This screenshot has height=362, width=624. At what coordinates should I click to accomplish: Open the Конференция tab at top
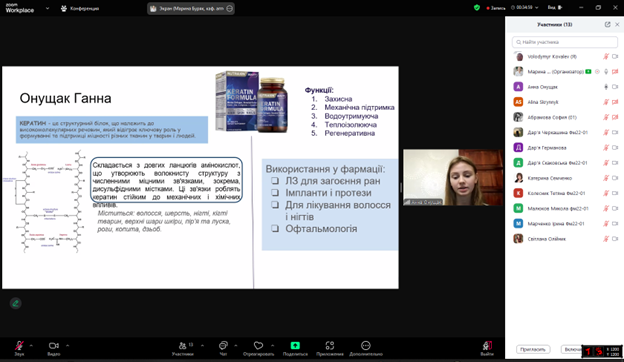click(x=80, y=8)
